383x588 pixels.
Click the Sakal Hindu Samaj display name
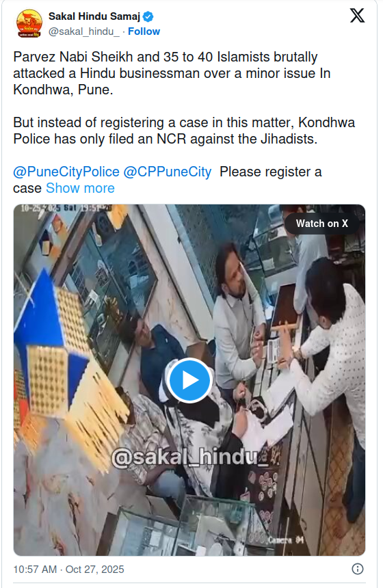click(x=94, y=16)
